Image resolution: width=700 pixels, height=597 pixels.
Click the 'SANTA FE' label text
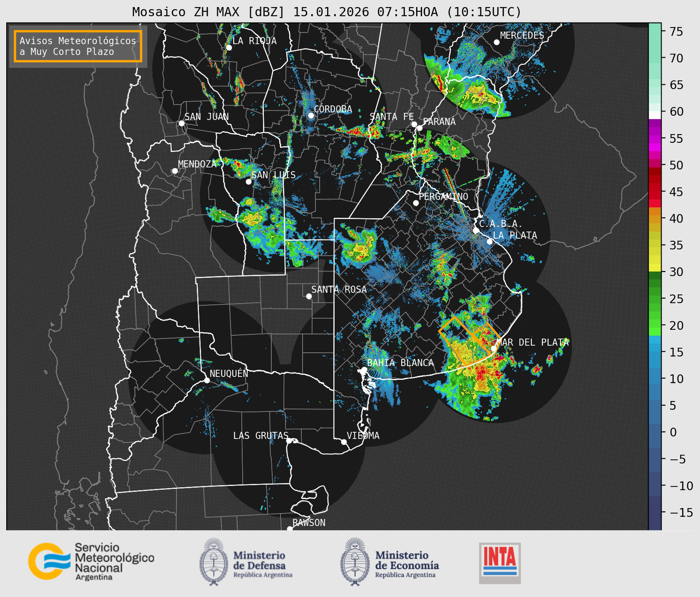pyautogui.click(x=392, y=117)
